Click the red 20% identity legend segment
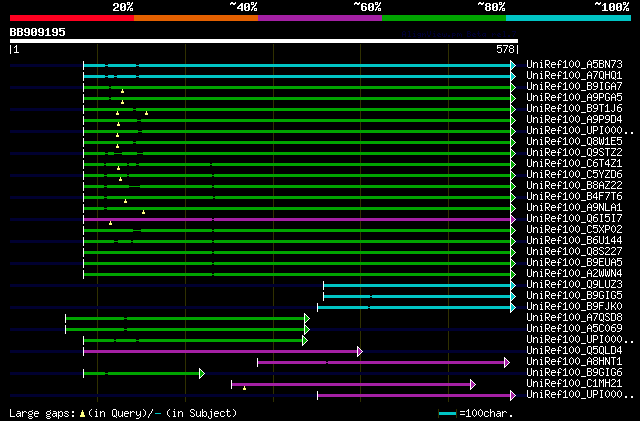The width and height of the screenshot is (640, 421). pos(72,18)
